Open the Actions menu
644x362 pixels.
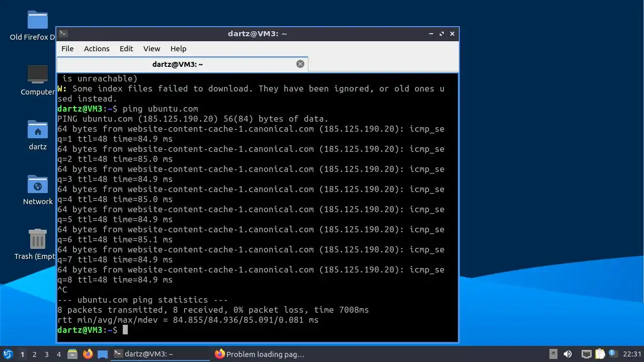coord(97,49)
